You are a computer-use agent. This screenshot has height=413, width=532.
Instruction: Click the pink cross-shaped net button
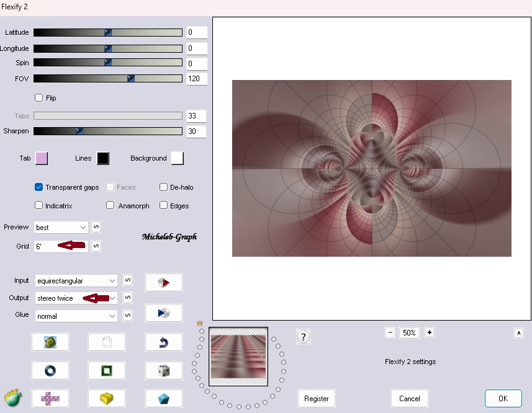50,398
